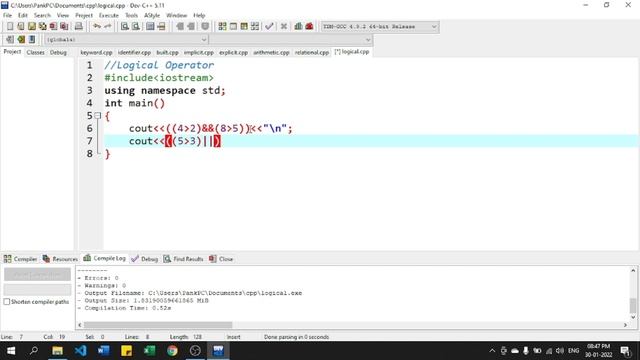Open the Windows Start menu

point(11,351)
